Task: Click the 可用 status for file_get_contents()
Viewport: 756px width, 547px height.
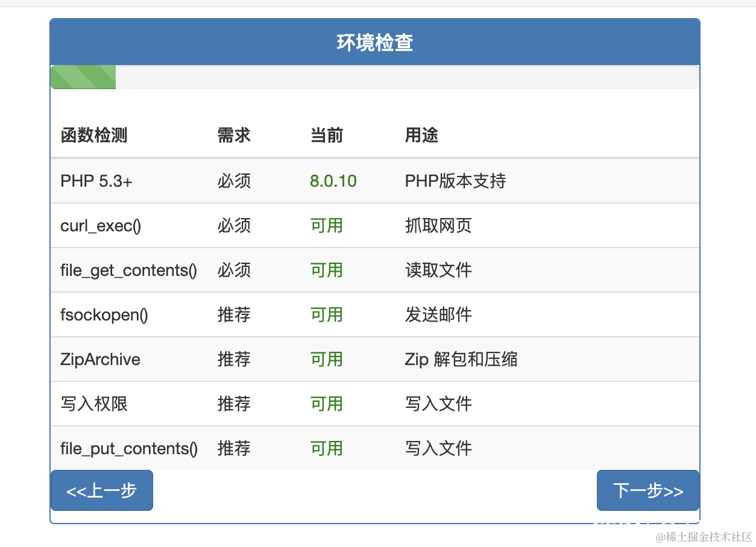Action: tap(326, 270)
